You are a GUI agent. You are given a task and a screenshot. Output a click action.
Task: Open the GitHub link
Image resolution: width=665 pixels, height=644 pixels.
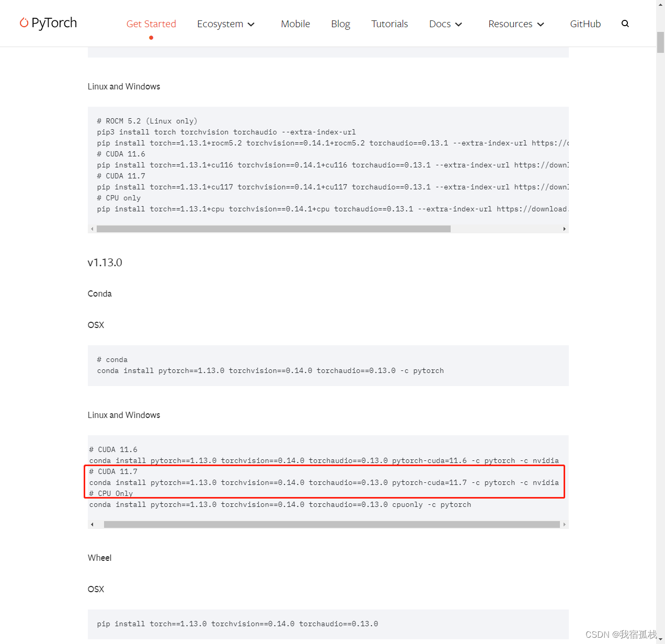(x=585, y=24)
